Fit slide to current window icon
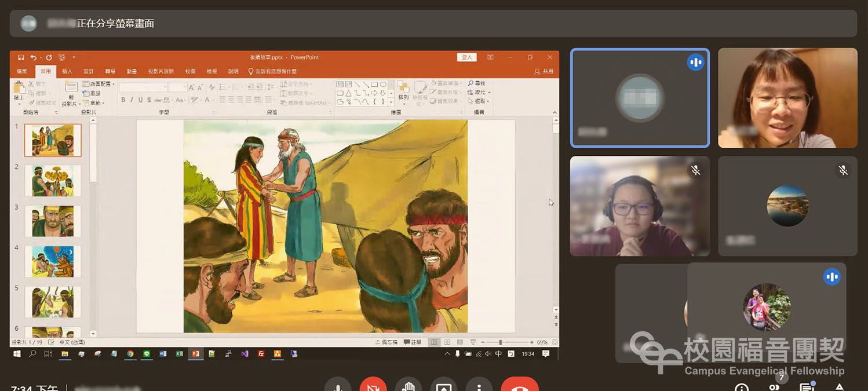Screen dimensions: 868x391 (x=555, y=342)
